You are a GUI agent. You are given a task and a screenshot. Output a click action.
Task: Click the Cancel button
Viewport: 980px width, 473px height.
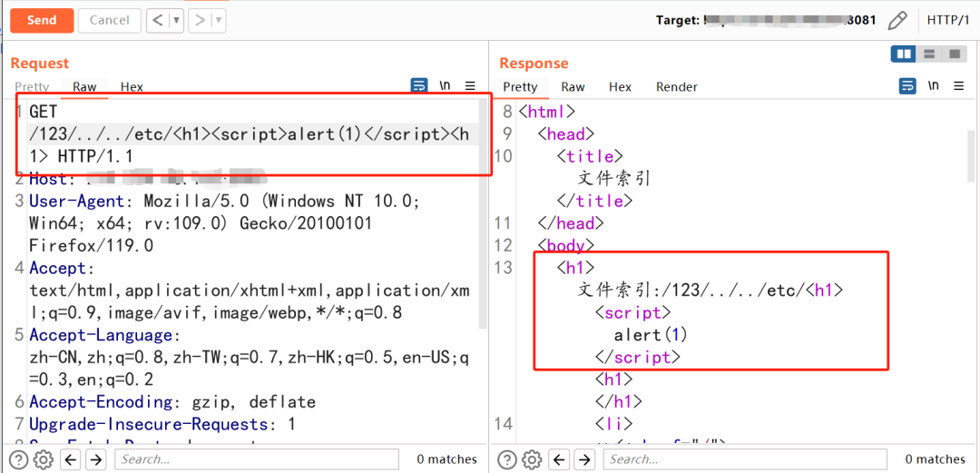110,20
